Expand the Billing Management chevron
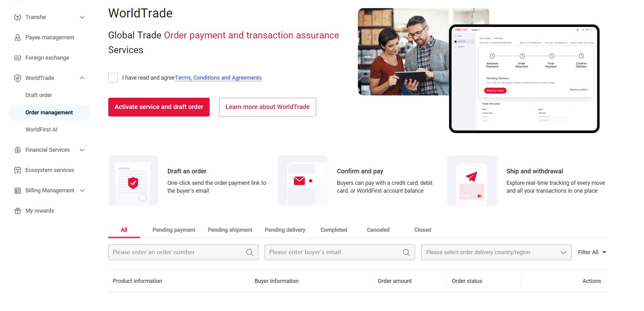644x311 pixels. (x=82, y=190)
